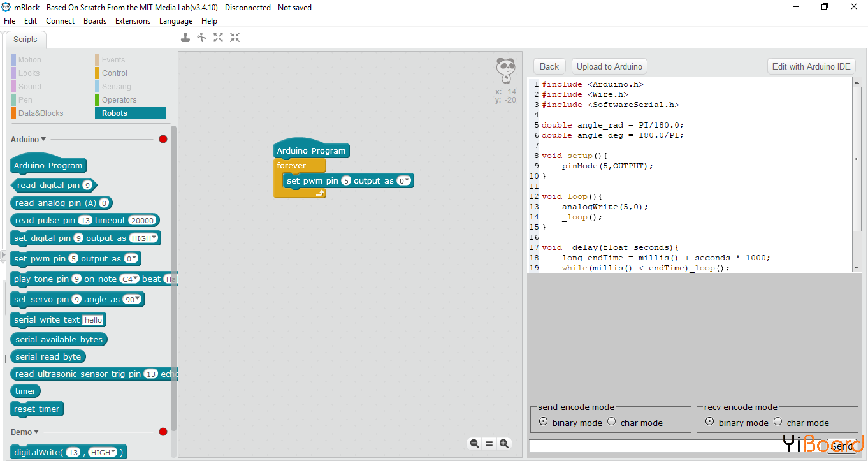Click the serial write text block

58,319
